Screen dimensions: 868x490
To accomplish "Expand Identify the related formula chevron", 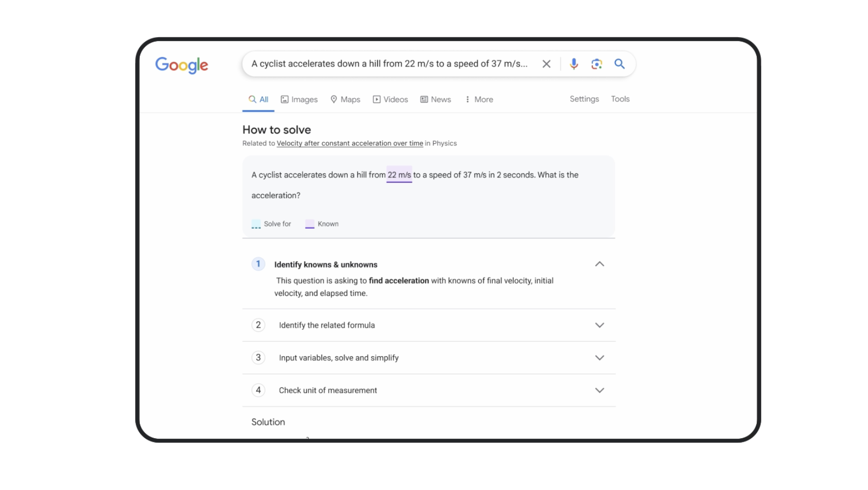I will pyautogui.click(x=600, y=325).
